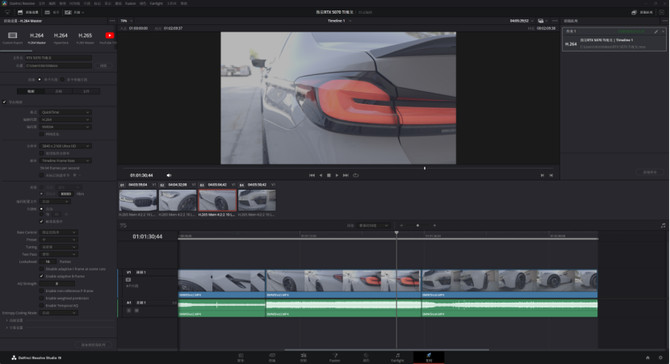Click the Browse button beside file location
Screen dimensions: 670x364
coord(103,66)
